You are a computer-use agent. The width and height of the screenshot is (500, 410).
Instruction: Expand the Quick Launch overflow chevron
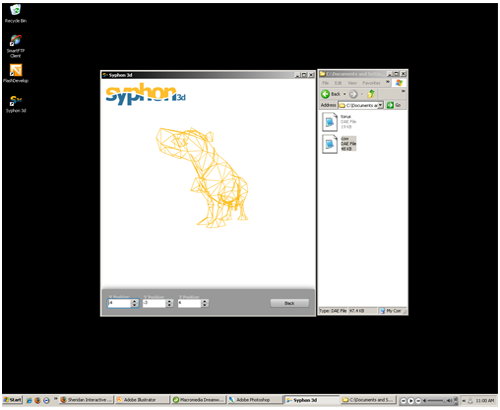[x=55, y=398]
